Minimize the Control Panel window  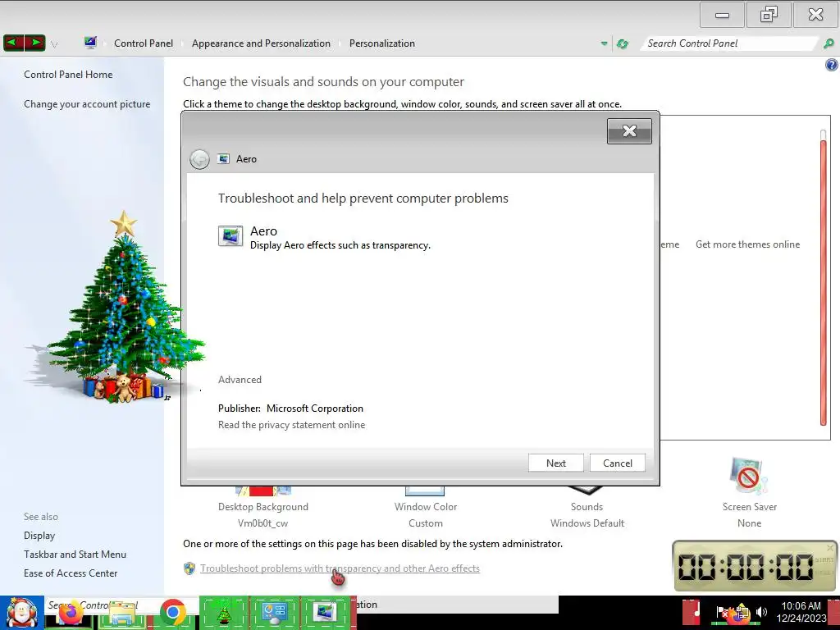point(722,15)
